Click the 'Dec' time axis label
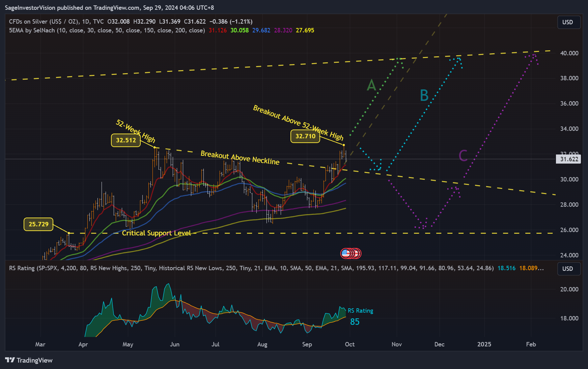Screen dimensions: 588x369 (439, 344)
